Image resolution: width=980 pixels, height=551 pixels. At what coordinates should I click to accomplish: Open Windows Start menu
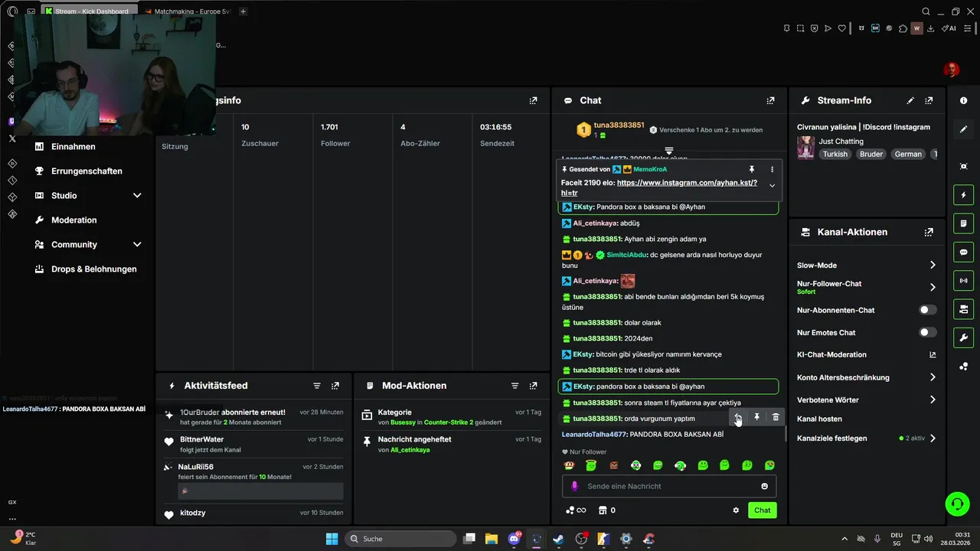click(x=332, y=539)
